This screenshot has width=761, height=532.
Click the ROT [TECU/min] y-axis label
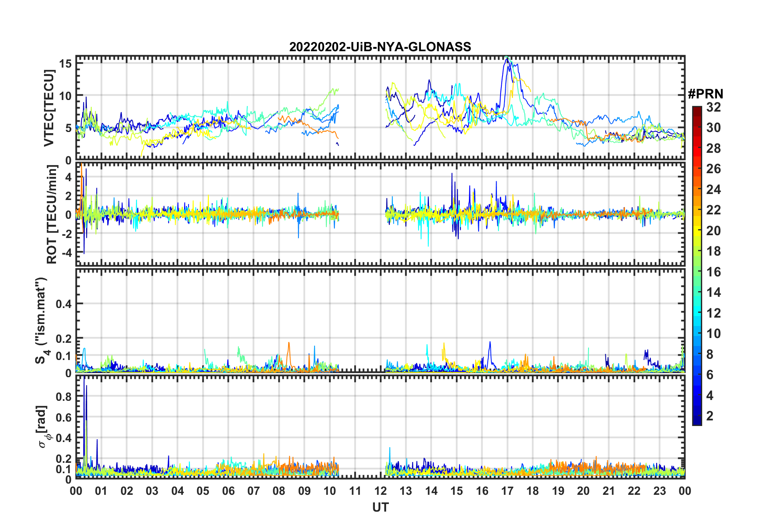(52, 214)
